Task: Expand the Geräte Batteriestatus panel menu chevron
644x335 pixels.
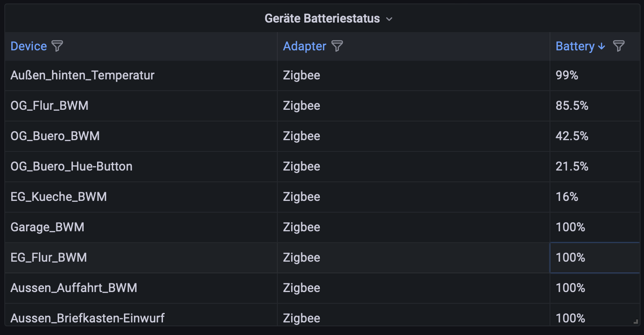Action: point(389,19)
